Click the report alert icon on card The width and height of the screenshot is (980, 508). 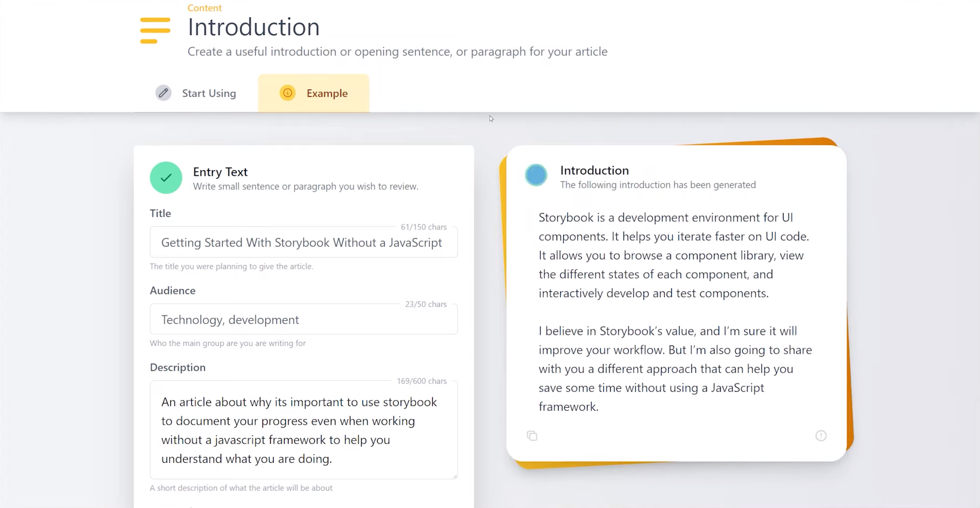click(x=821, y=436)
